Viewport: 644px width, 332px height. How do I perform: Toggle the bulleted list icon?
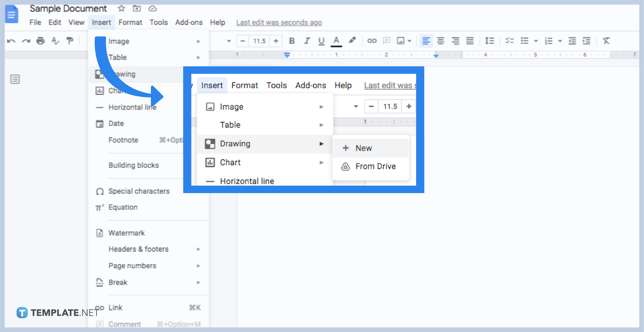point(524,41)
